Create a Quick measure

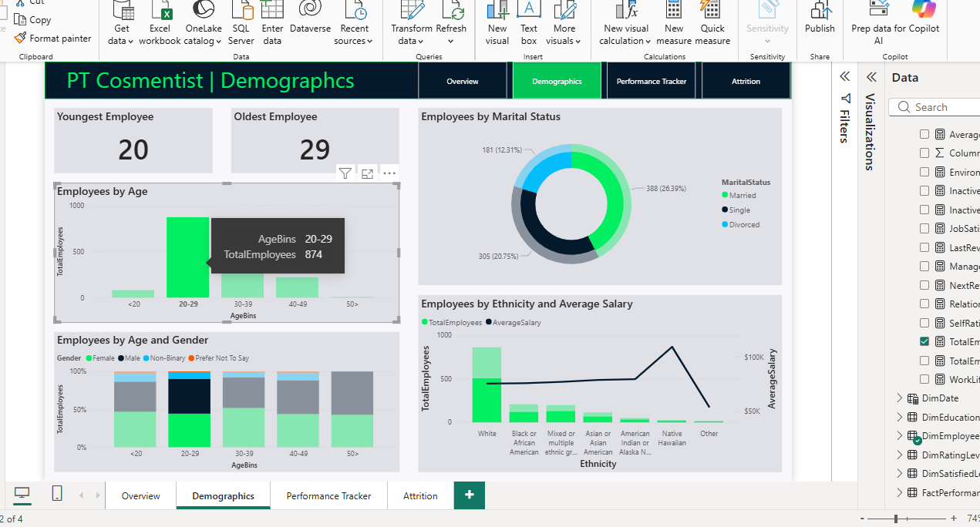pyautogui.click(x=712, y=24)
